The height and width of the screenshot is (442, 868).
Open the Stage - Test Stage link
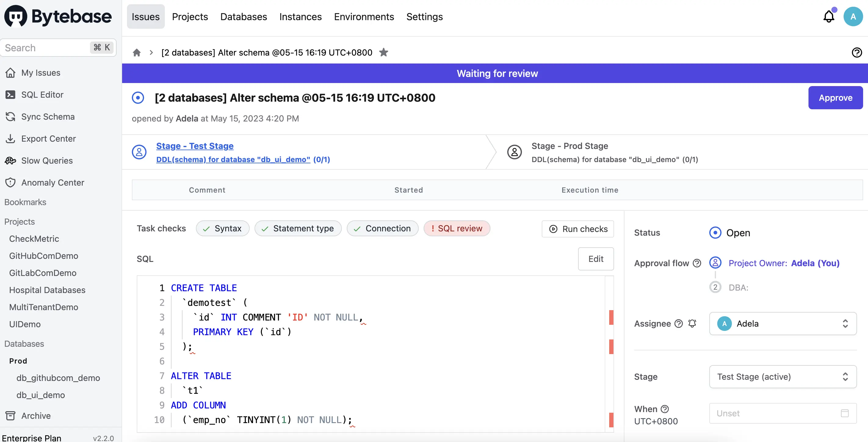(195, 146)
